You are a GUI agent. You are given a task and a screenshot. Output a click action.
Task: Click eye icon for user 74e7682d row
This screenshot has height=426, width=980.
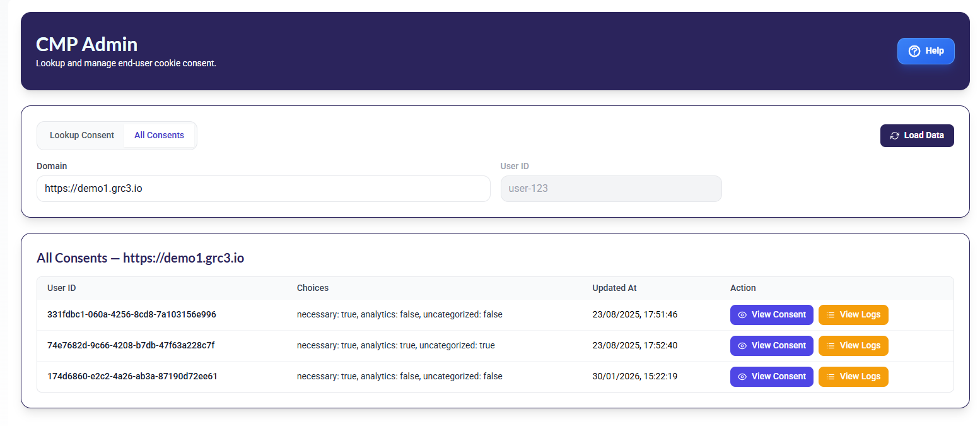point(742,346)
